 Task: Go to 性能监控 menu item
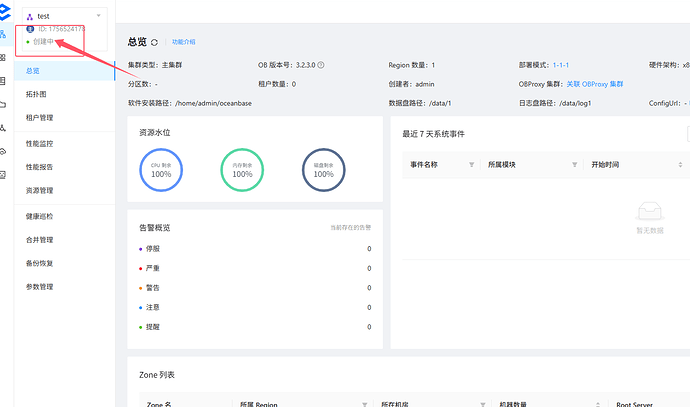(x=40, y=143)
